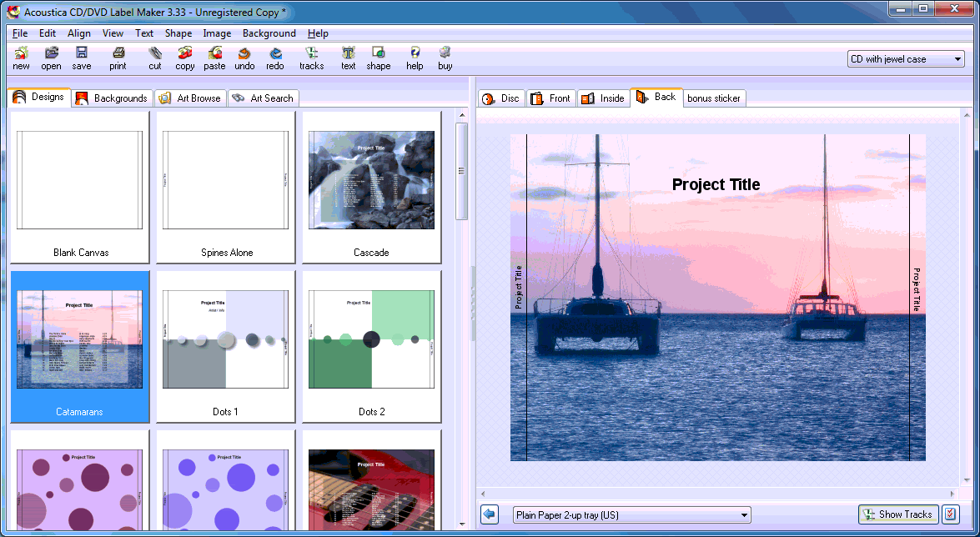Add text with the text tool icon
This screenshot has width=980, height=537.
click(x=348, y=58)
